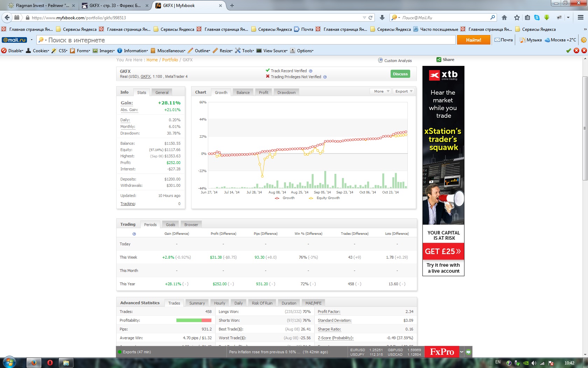Click the green checkmark in web developer toolbar
The image size is (588, 368).
coord(568,50)
